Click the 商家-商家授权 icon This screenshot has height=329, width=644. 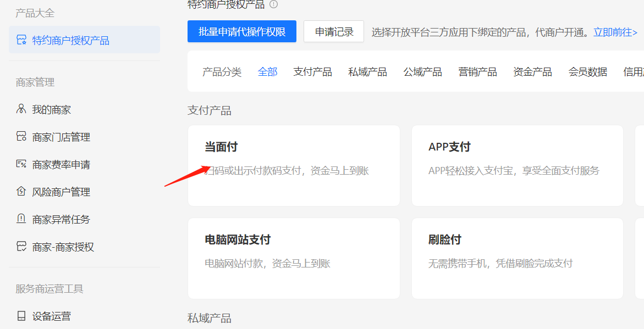[x=21, y=246]
